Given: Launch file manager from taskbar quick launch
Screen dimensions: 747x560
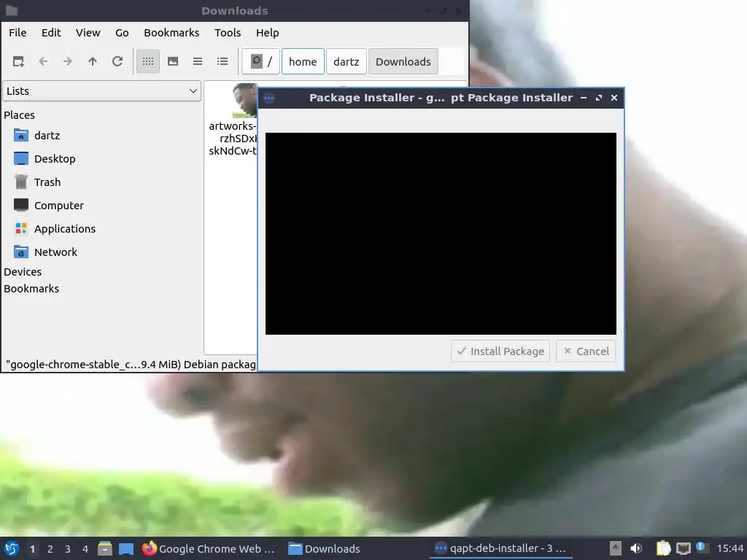Looking at the screenshot, I should click(105, 548).
